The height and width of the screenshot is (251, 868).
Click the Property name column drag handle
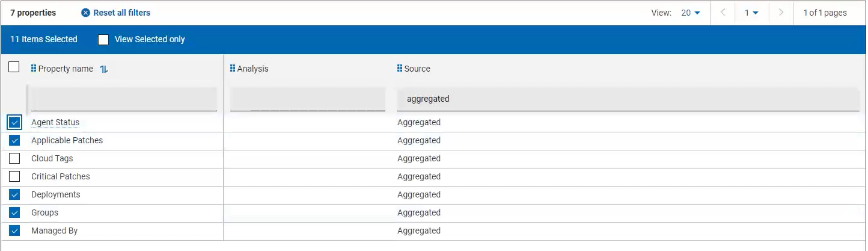point(34,69)
